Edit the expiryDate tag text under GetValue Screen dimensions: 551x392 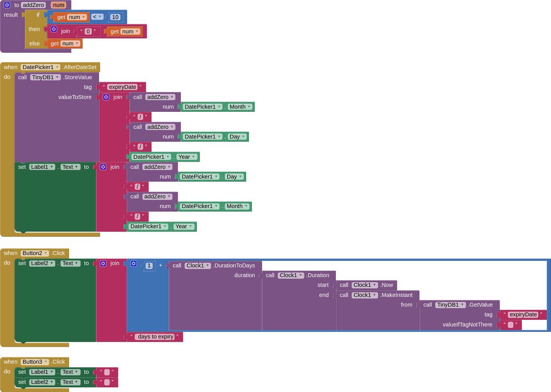[523, 315]
